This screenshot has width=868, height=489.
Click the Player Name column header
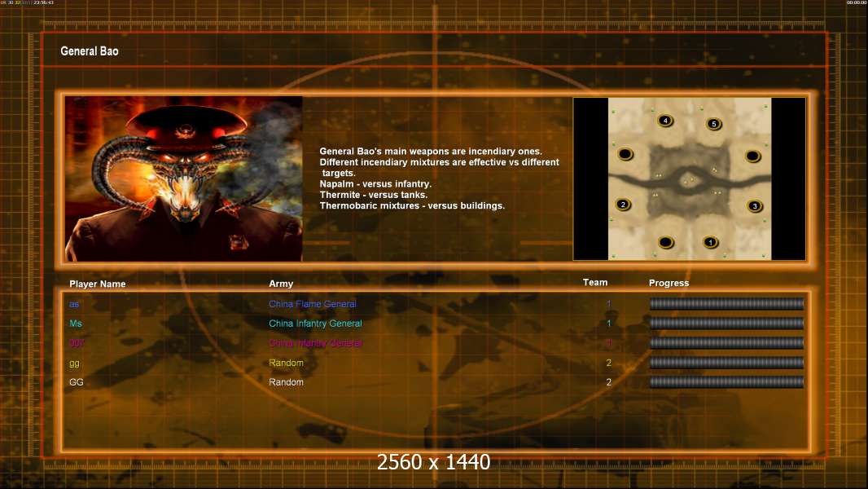98,284
